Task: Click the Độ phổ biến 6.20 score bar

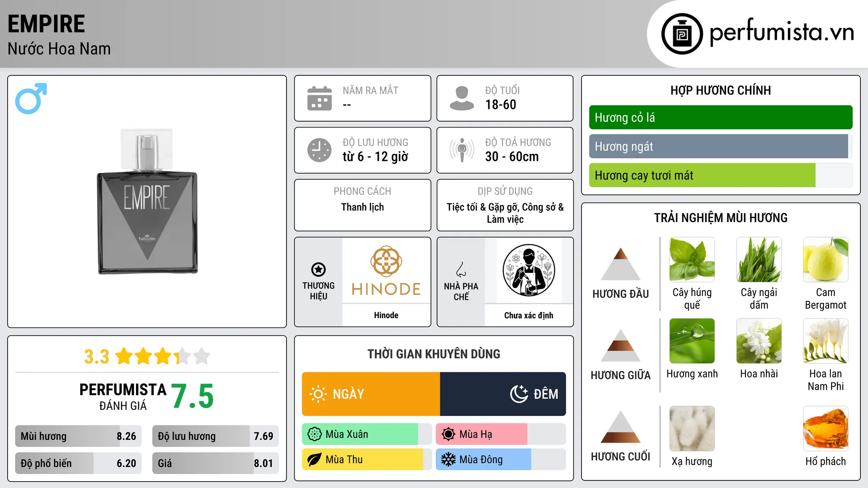Action: click(x=78, y=463)
